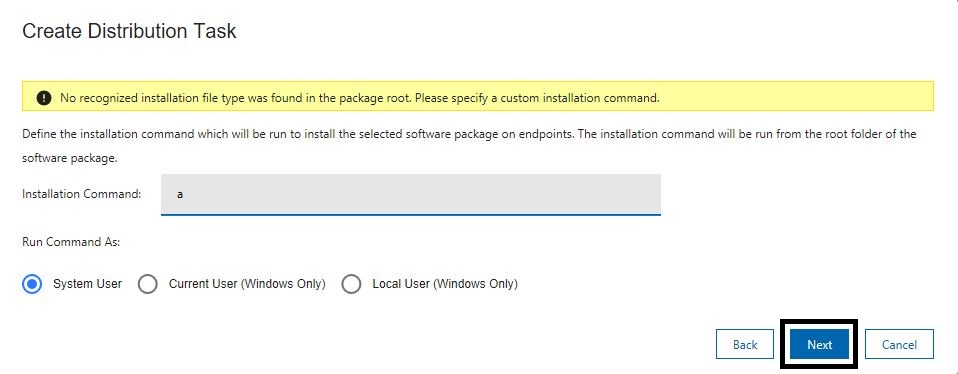Click the 'Local User (Windows Only)' label text
Image resolution: width=958 pixels, height=374 pixels.
[x=445, y=284]
